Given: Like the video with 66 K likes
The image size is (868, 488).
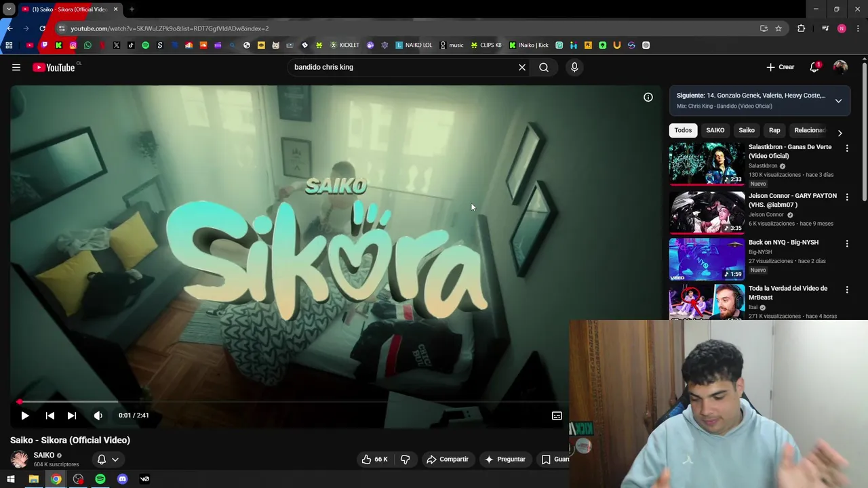Looking at the screenshot, I should 374,459.
